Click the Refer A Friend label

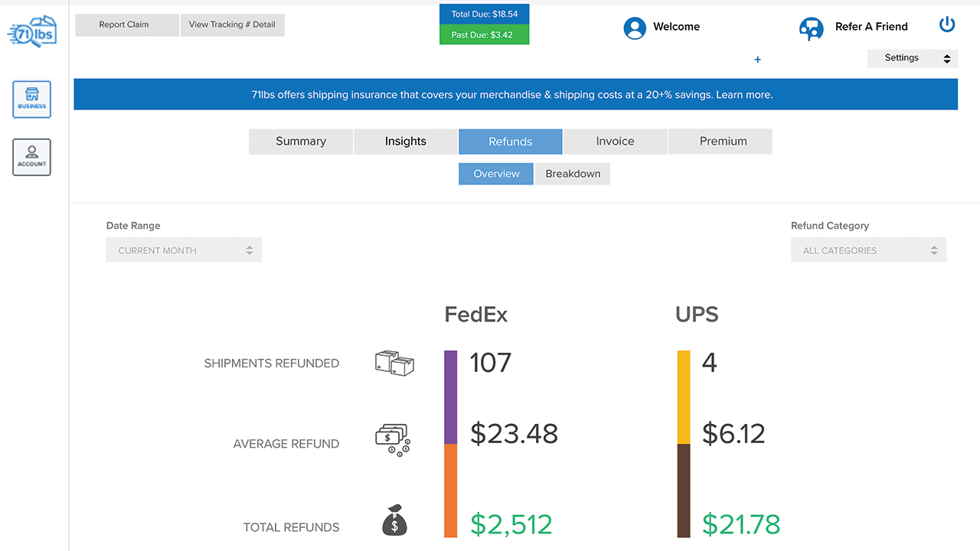[871, 27]
